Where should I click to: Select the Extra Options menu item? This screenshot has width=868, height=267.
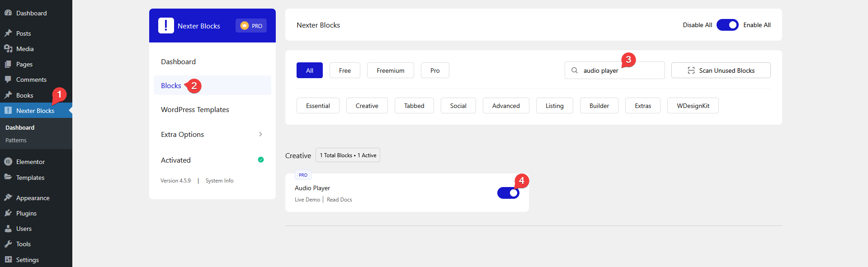click(212, 134)
